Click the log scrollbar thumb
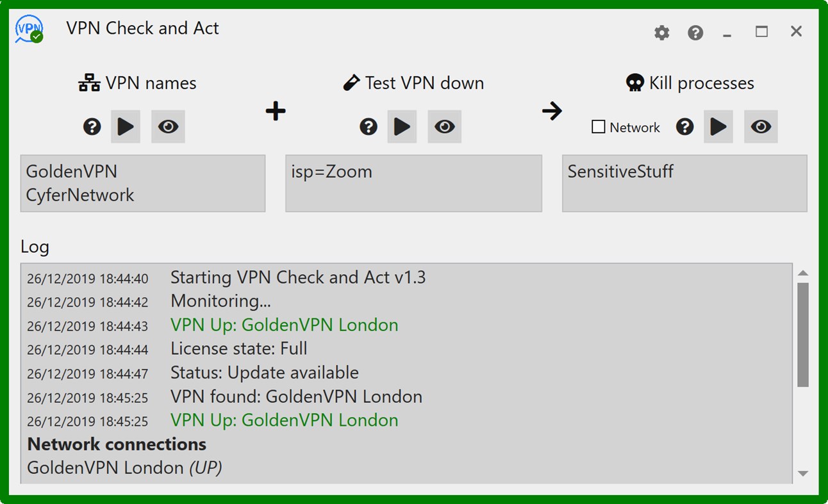 point(803,334)
